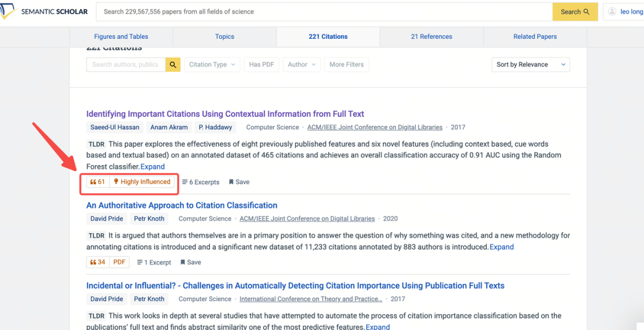Screen dimensions: 644x330
Task: Save the Identifying Important Citations paper
Action: pos(239,182)
